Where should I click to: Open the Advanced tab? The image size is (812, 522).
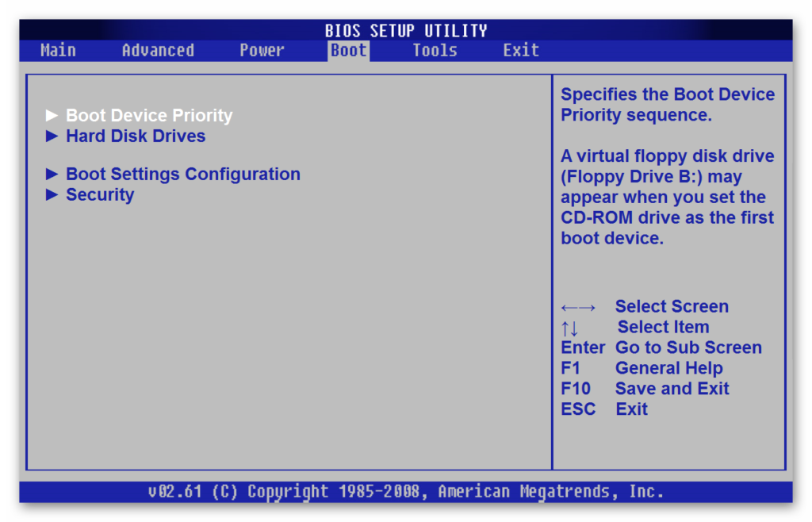pos(158,51)
